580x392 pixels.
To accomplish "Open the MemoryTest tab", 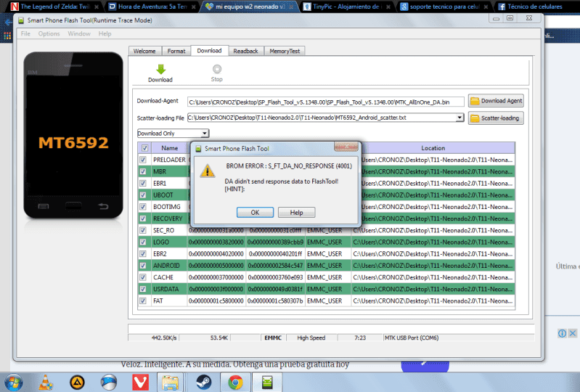I will 285,51.
